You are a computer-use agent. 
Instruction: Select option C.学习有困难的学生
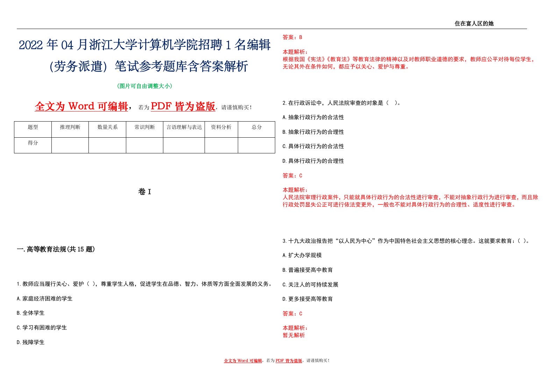tap(42, 328)
